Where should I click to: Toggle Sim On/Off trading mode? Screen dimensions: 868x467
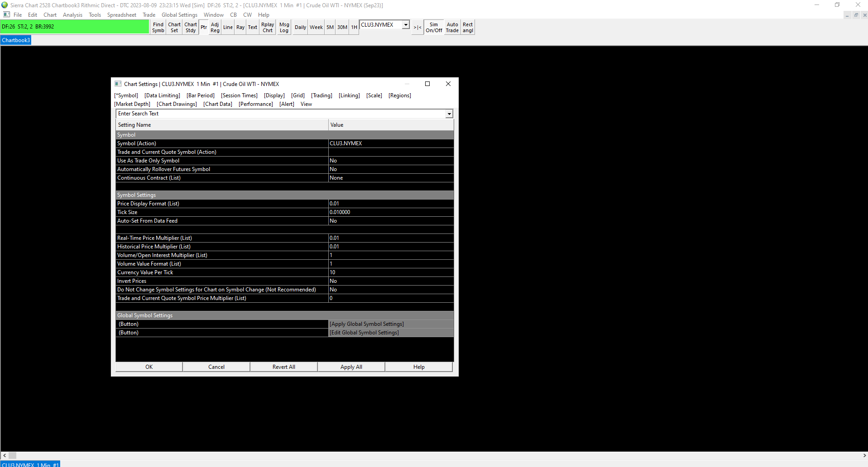434,27
